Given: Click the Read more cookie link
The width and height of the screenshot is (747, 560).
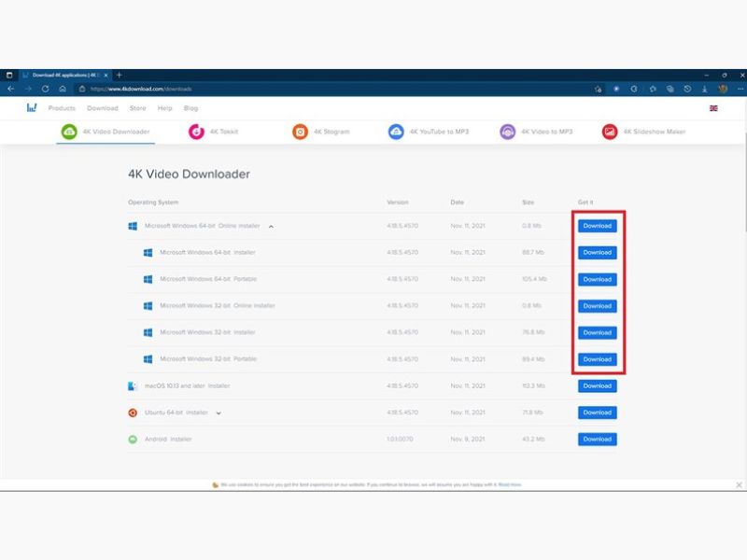Looking at the screenshot, I should pyautogui.click(x=510, y=485).
